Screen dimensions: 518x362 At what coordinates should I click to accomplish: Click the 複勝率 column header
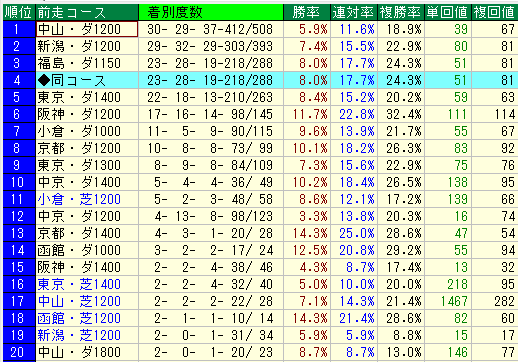pyautogui.click(x=401, y=12)
